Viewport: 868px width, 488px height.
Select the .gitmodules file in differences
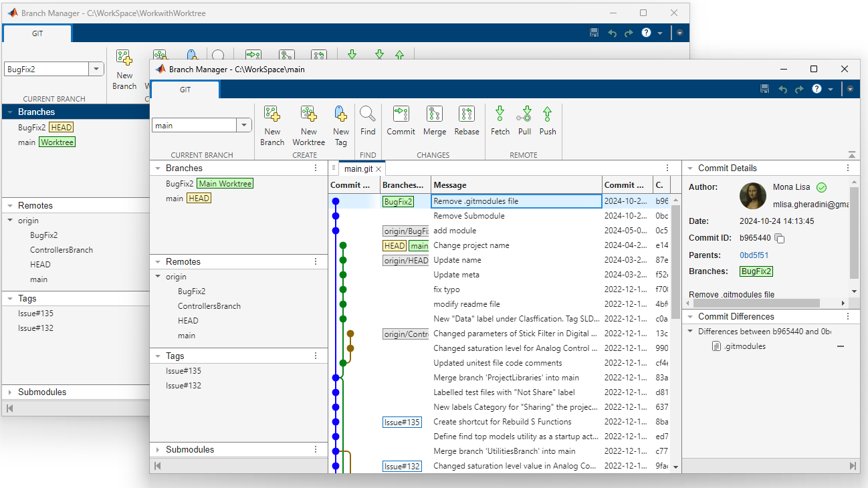tap(744, 346)
